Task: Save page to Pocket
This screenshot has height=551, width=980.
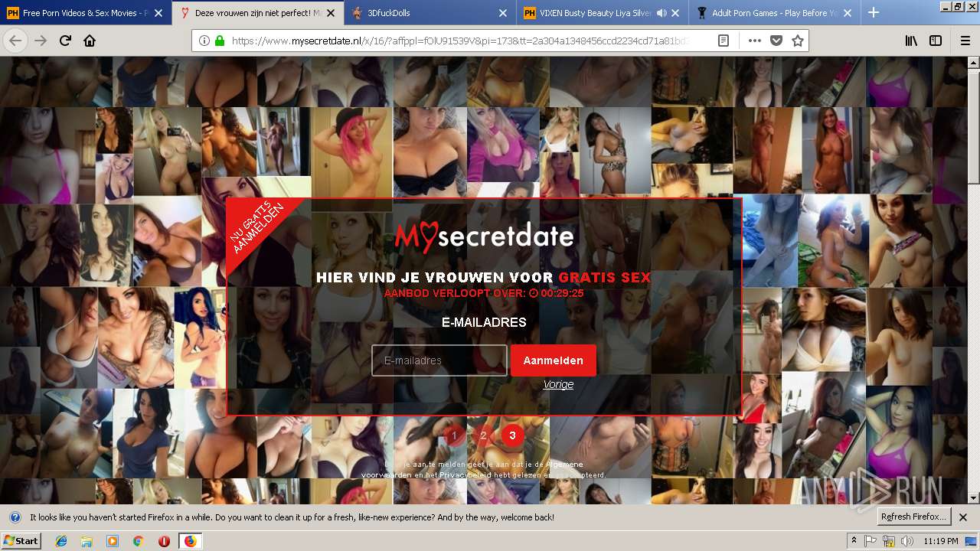Action: click(x=776, y=41)
